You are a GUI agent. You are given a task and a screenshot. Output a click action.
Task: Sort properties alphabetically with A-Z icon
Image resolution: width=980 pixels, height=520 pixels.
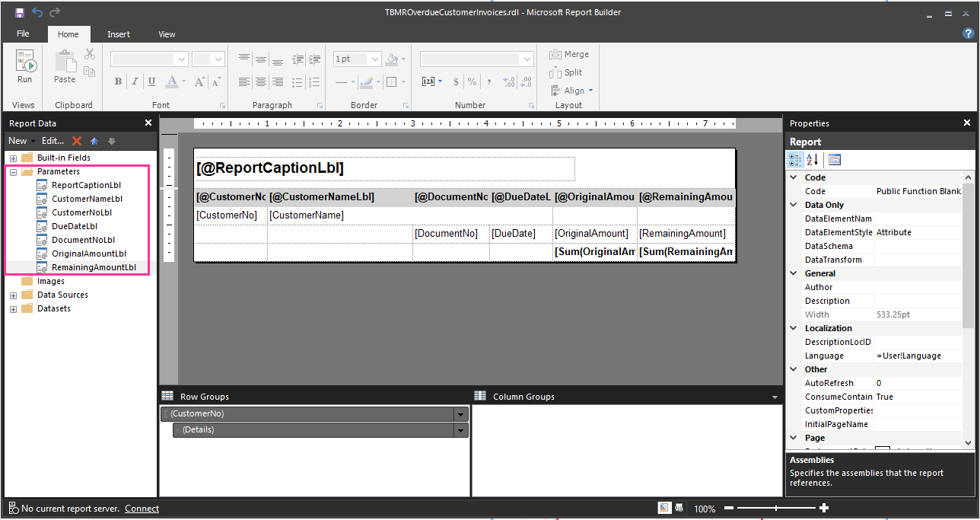click(813, 160)
